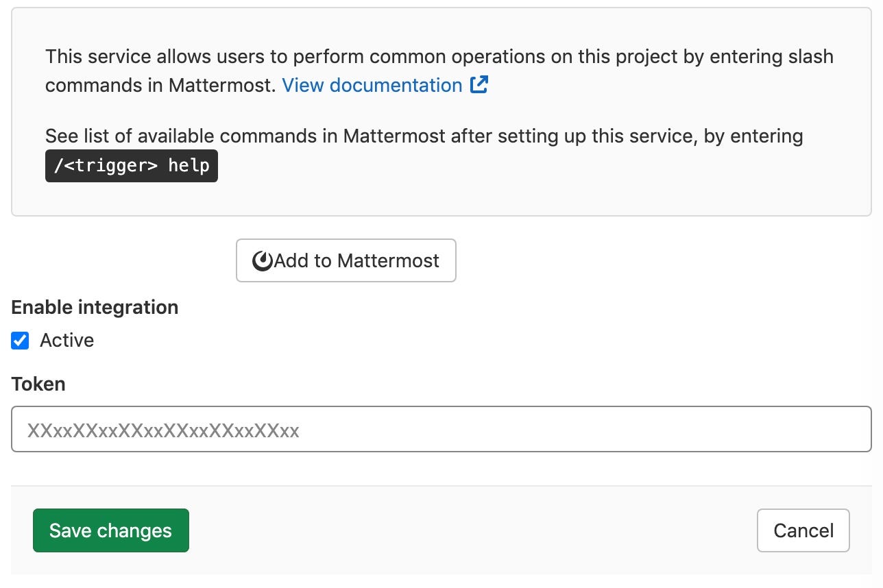Click the external link icon after View documentation
883x588 pixels.
click(x=479, y=85)
